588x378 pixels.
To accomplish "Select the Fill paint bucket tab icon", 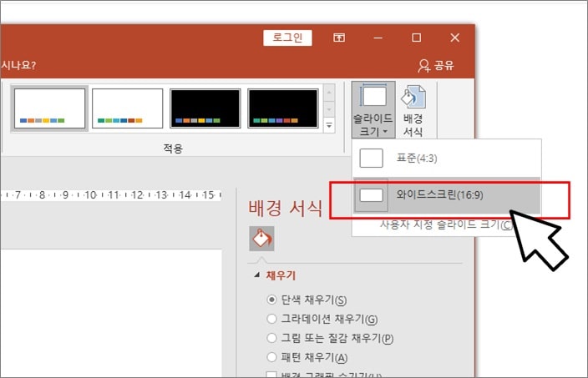I will coord(261,239).
